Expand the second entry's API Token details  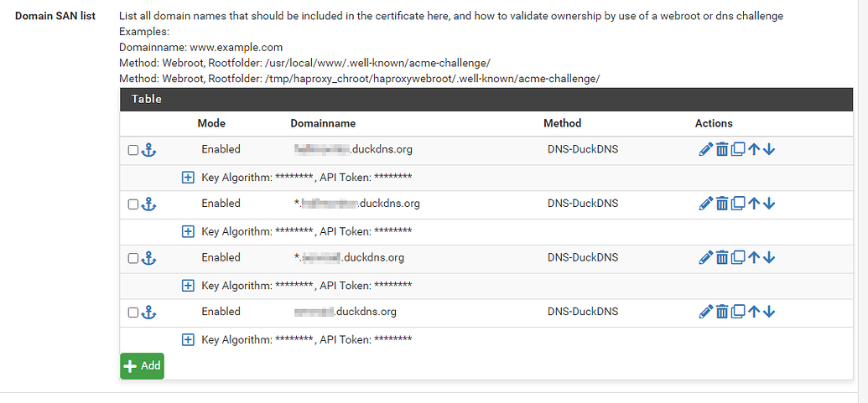coord(188,231)
